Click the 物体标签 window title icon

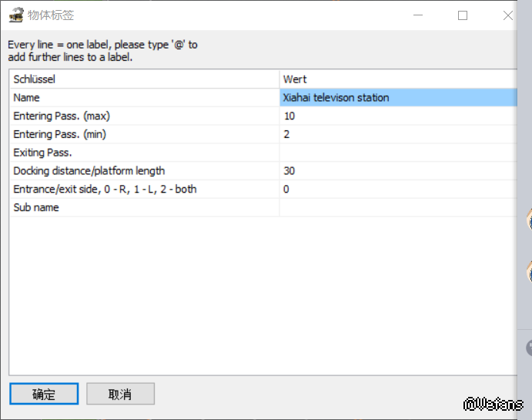(16, 15)
